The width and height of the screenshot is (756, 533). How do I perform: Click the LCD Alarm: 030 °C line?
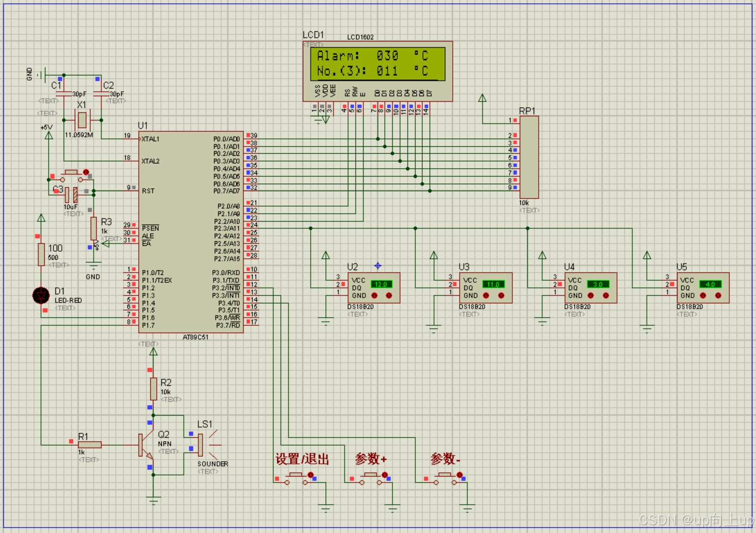372,56
